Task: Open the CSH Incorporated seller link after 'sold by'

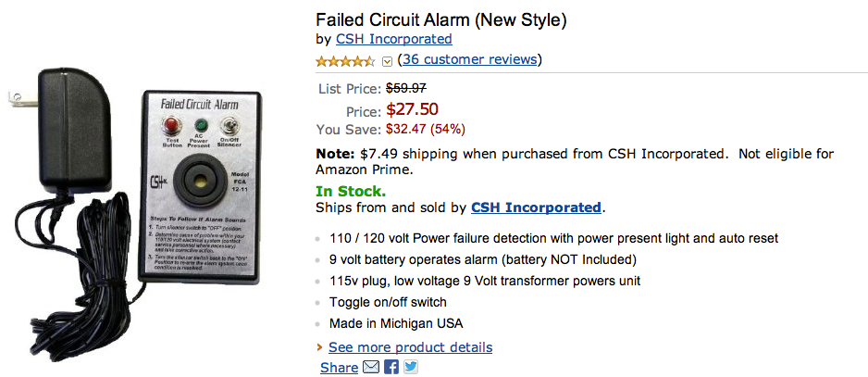Action: tap(536, 207)
